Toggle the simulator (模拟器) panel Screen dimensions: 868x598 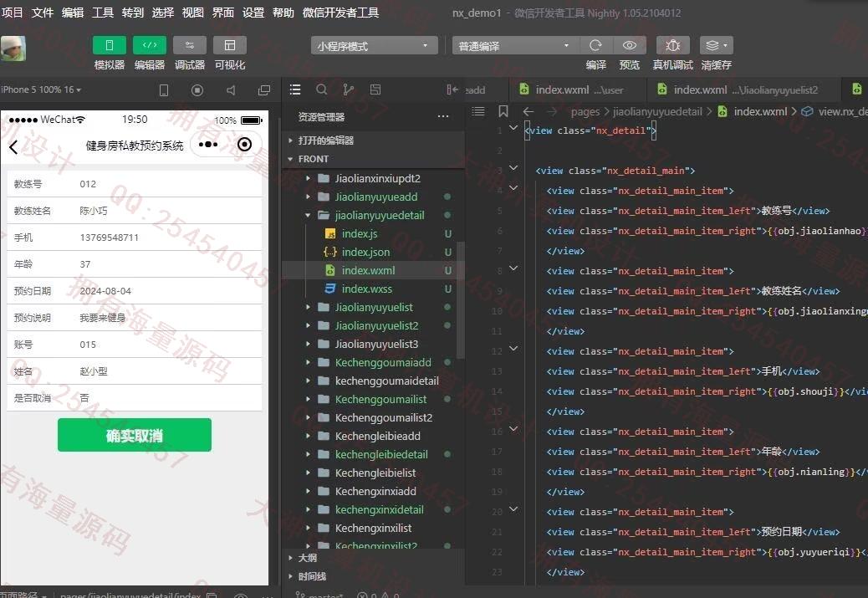coord(109,45)
